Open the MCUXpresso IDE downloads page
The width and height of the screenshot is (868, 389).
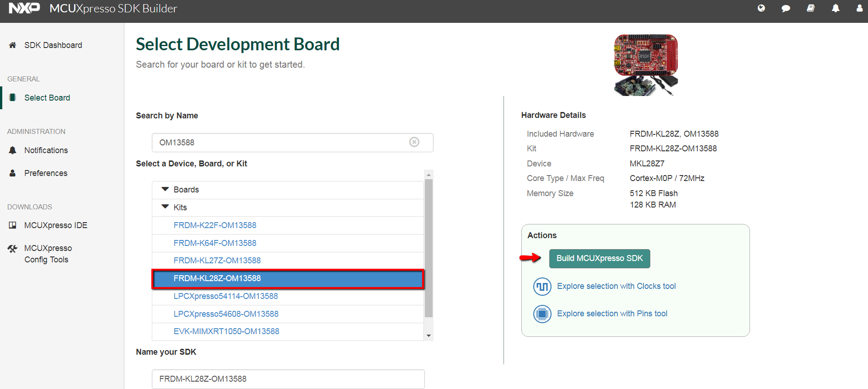pos(55,225)
